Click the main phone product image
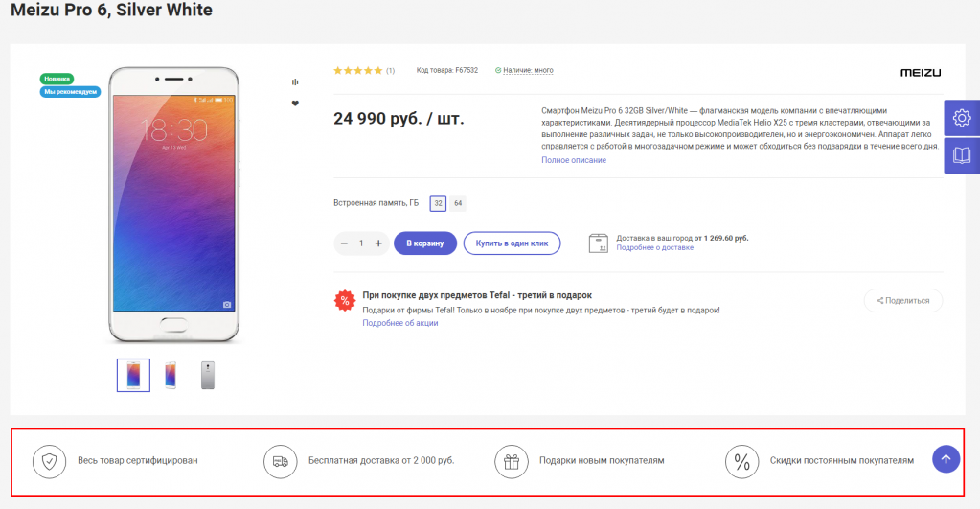The image size is (980, 509). (173, 205)
